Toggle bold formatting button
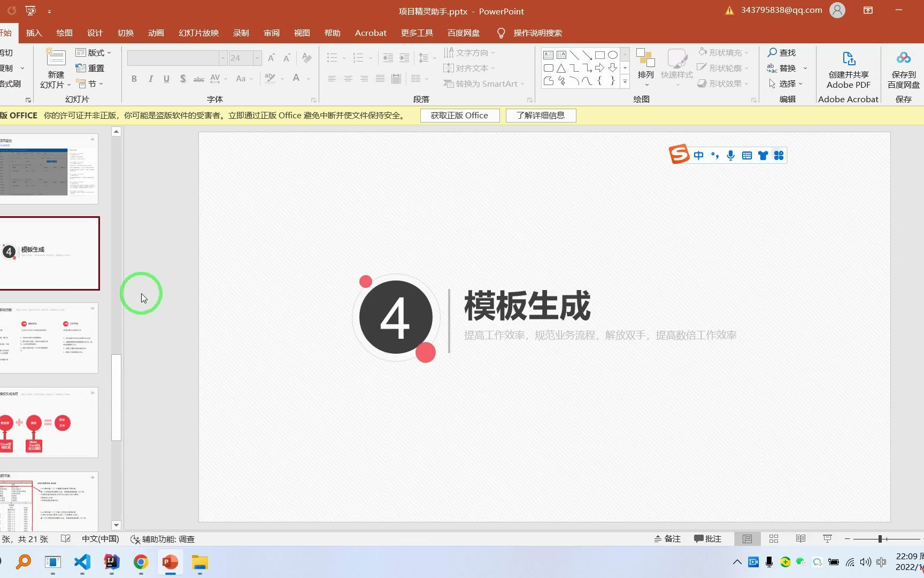Image resolution: width=924 pixels, height=578 pixels. click(x=134, y=79)
